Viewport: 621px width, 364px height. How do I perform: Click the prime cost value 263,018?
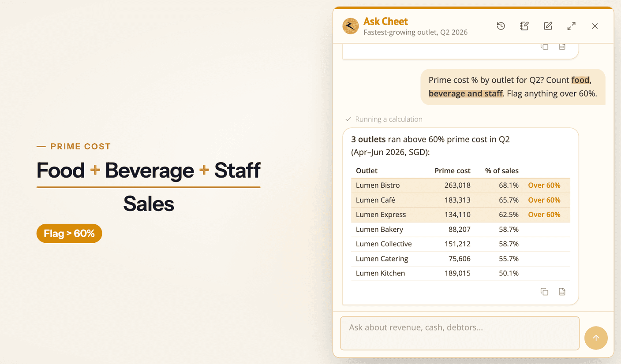pos(458,186)
